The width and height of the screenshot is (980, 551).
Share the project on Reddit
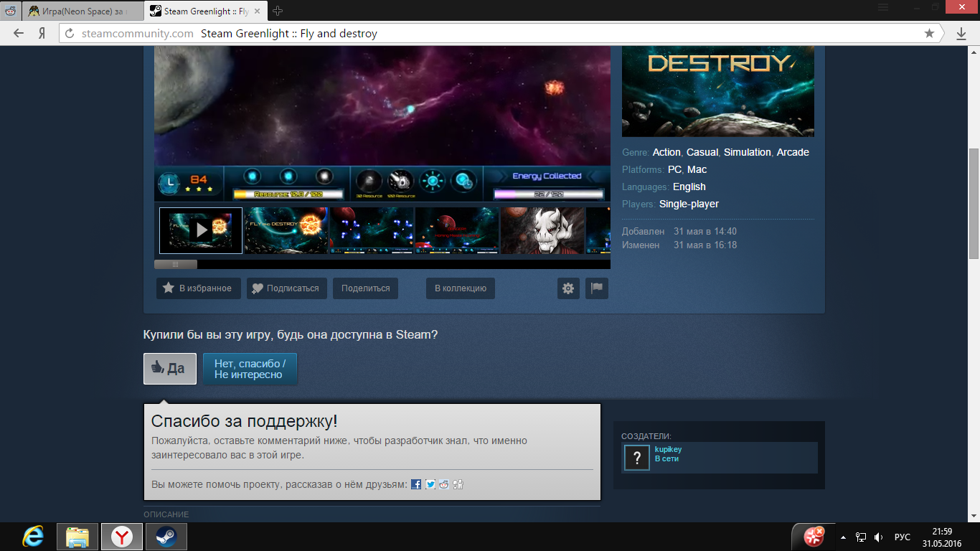click(x=444, y=484)
